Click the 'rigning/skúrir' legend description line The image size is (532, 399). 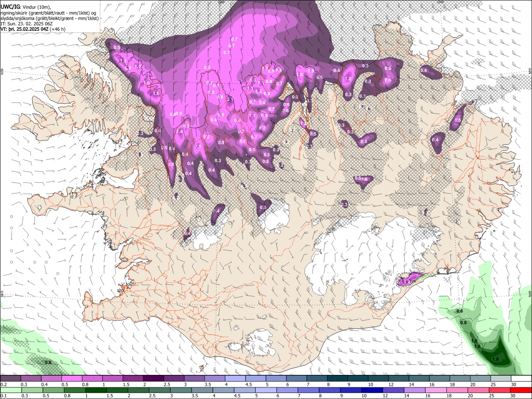(x=48, y=13)
